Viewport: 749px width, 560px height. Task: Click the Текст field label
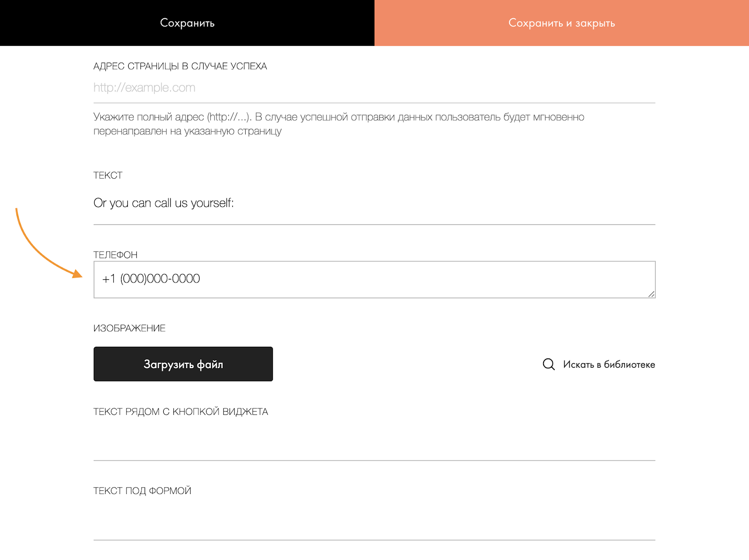pos(108,175)
